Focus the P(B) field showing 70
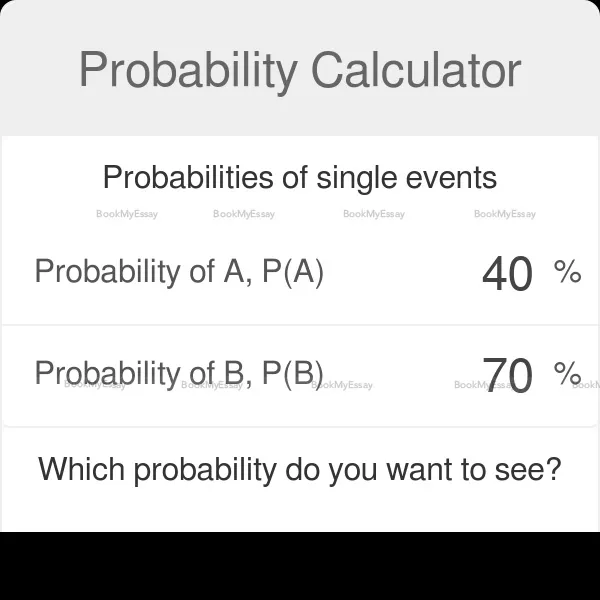This screenshot has width=600, height=600. pyautogui.click(x=507, y=375)
